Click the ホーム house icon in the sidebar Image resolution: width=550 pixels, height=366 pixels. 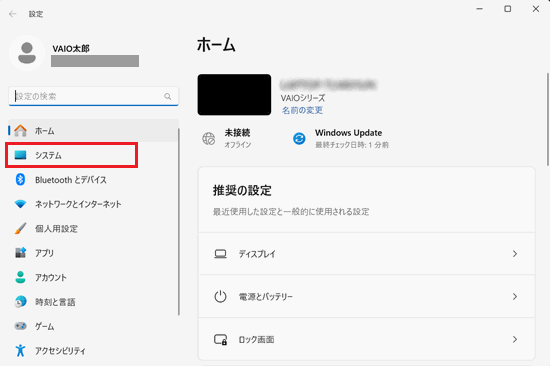(x=20, y=131)
